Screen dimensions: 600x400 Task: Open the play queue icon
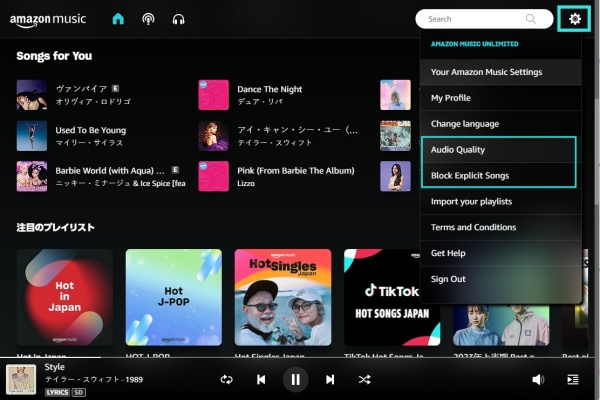click(x=572, y=379)
